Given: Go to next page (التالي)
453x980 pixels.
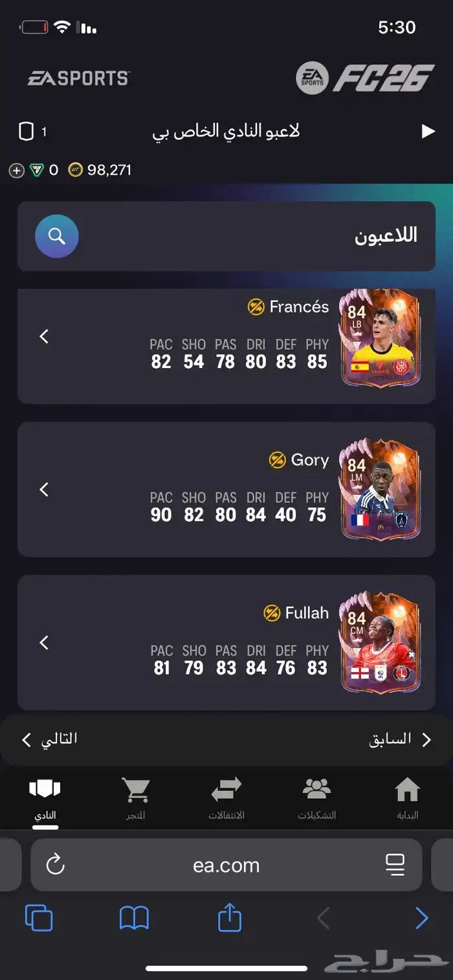Looking at the screenshot, I should pos(49,739).
